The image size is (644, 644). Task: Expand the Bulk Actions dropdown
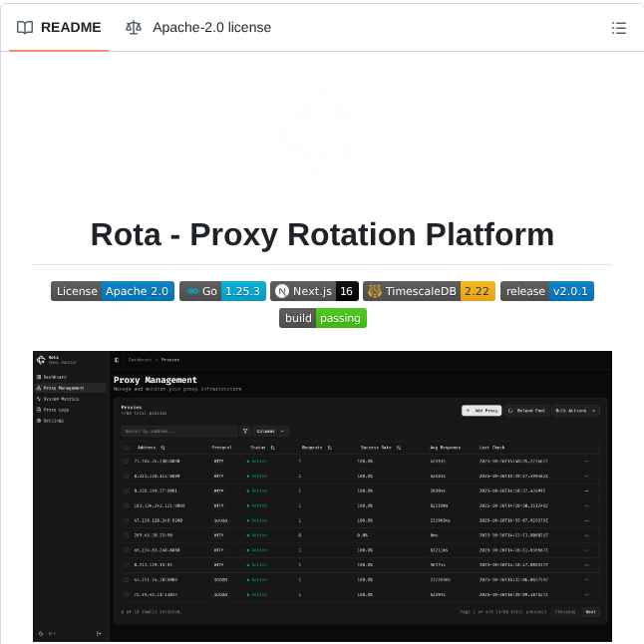576,410
